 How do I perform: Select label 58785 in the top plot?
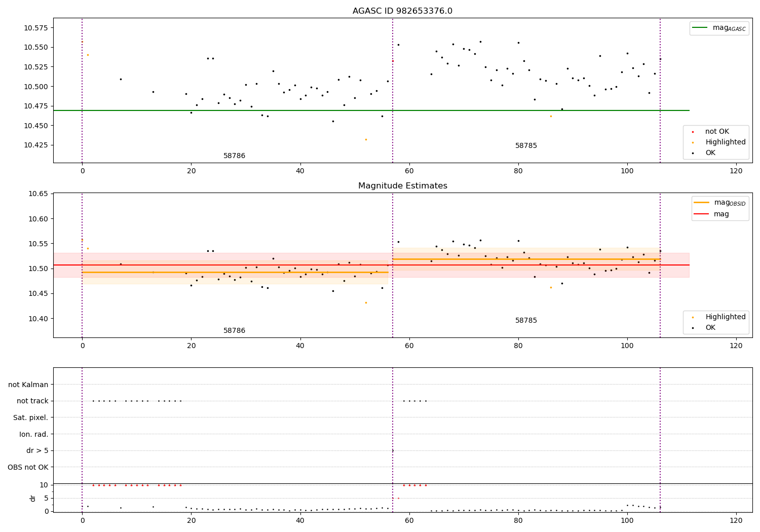tap(526, 146)
